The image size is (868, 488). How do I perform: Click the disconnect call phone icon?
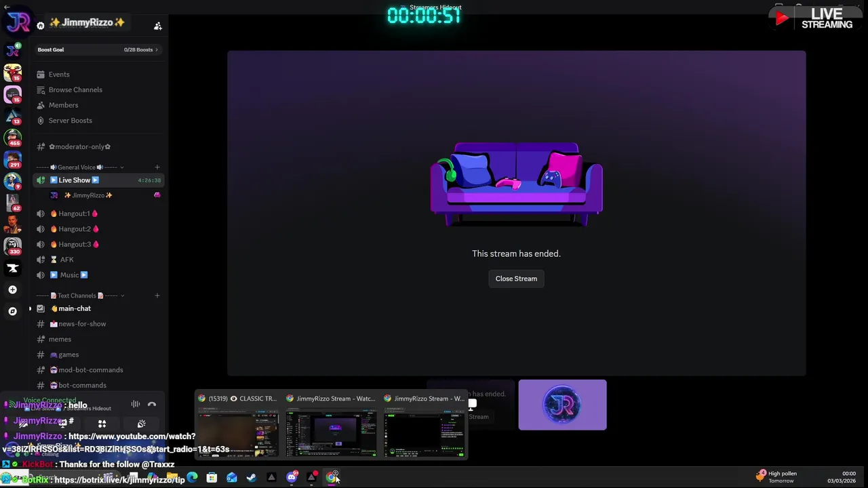coord(152,405)
